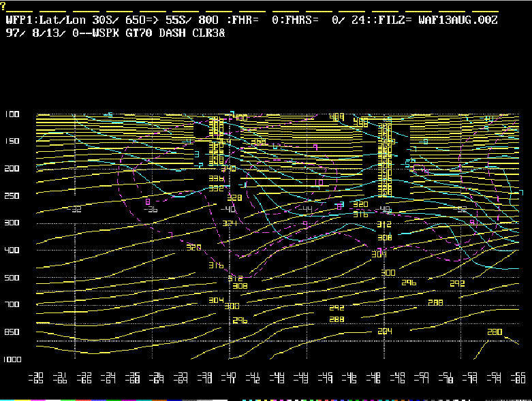Click the 850 pressure axis label
Screen dimensions: 532x401
point(12,332)
